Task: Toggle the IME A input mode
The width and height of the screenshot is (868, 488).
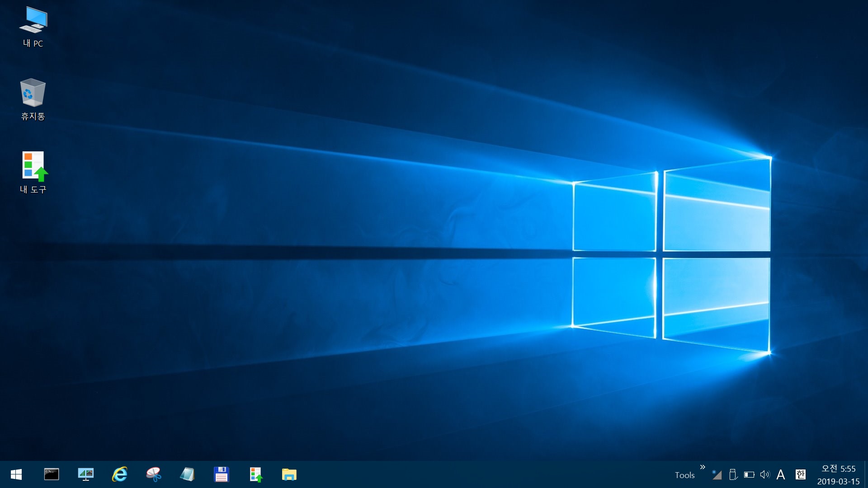Action: coord(781,474)
